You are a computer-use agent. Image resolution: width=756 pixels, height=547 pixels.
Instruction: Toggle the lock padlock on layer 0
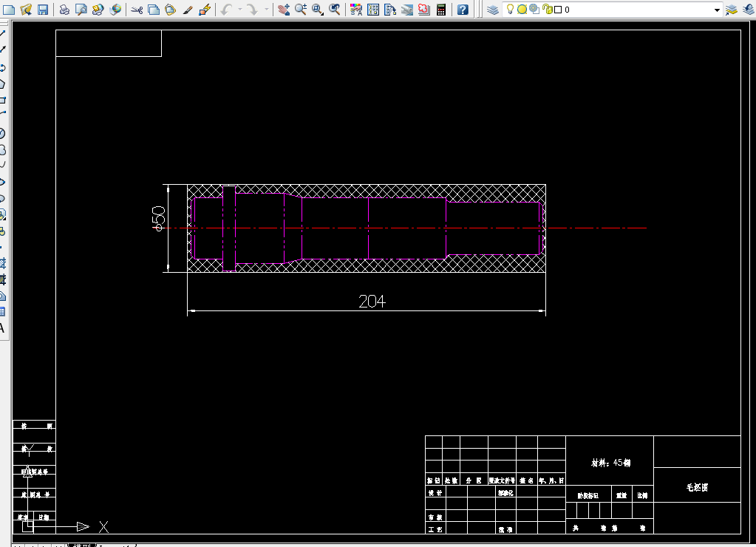[547, 9]
